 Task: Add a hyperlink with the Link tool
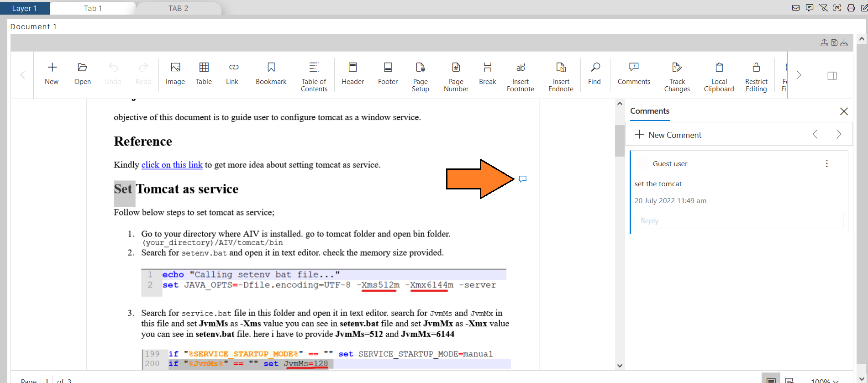[x=232, y=74]
